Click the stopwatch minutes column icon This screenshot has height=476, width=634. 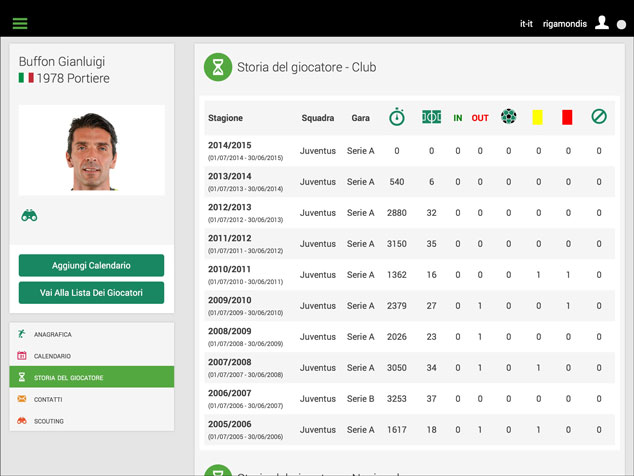397,117
